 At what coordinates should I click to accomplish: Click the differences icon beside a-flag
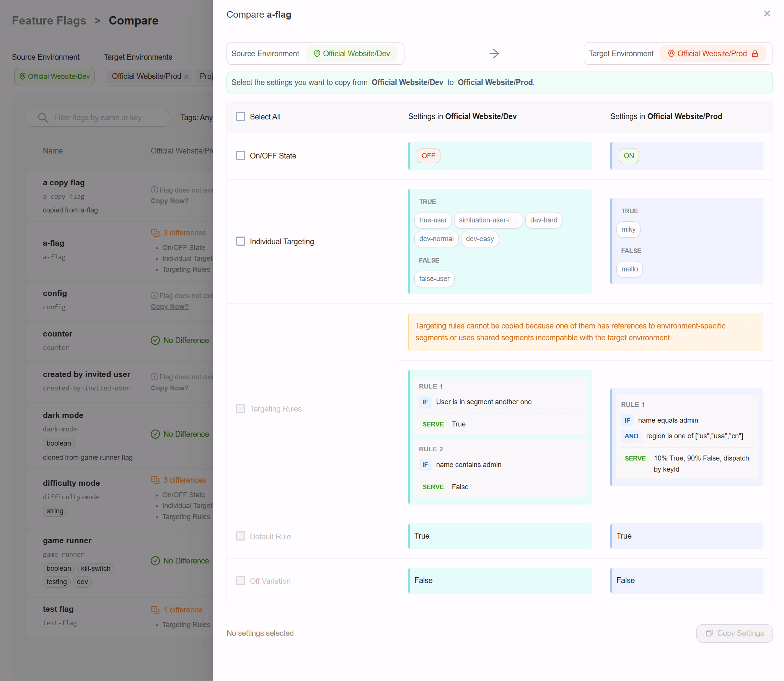click(x=155, y=233)
